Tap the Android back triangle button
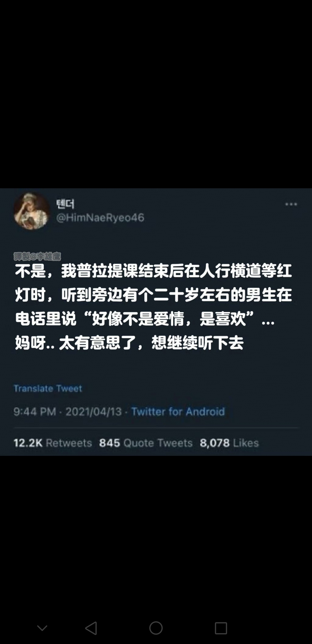 pyautogui.click(x=91, y=628)
